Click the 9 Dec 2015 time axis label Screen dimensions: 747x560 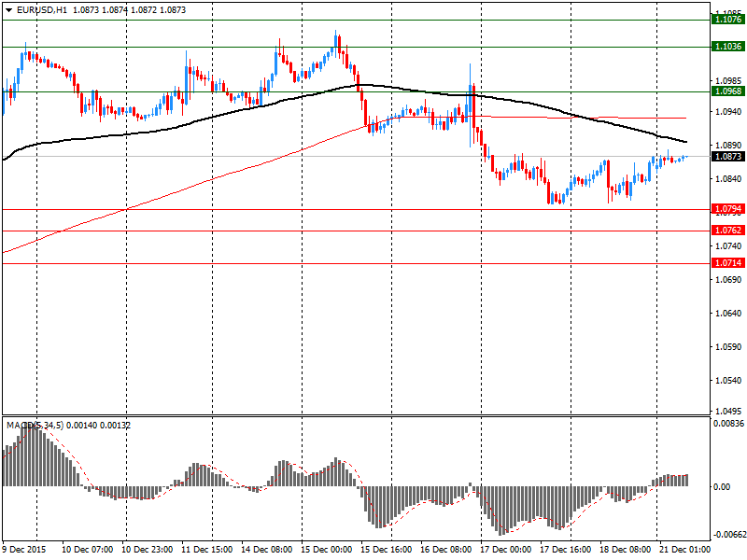point(24,549)
